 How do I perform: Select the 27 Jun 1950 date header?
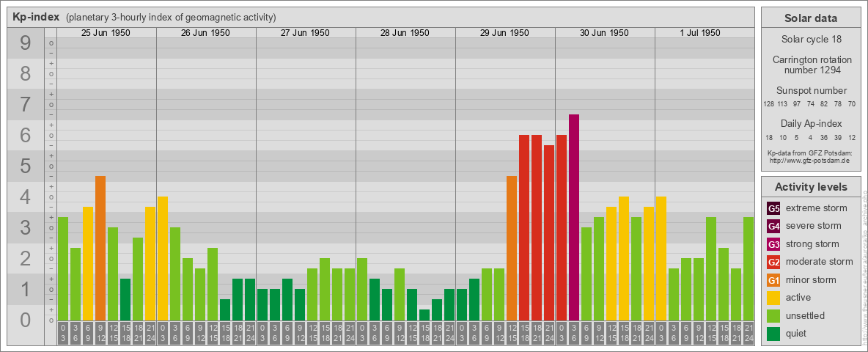pos(305,33)
